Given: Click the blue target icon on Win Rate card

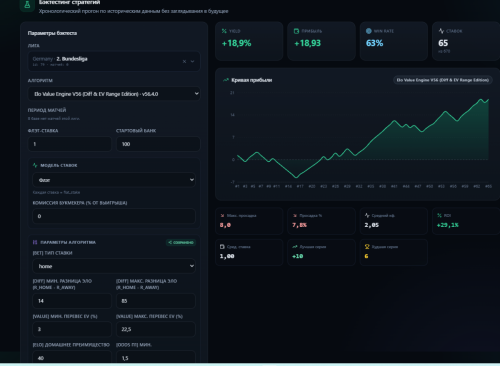Looking at the screenshot, I should click(369, 31).
